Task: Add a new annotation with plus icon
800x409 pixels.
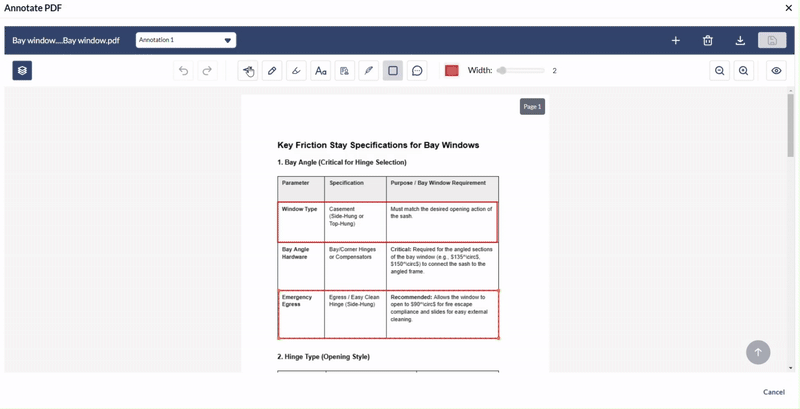Action: click(676, 40)
